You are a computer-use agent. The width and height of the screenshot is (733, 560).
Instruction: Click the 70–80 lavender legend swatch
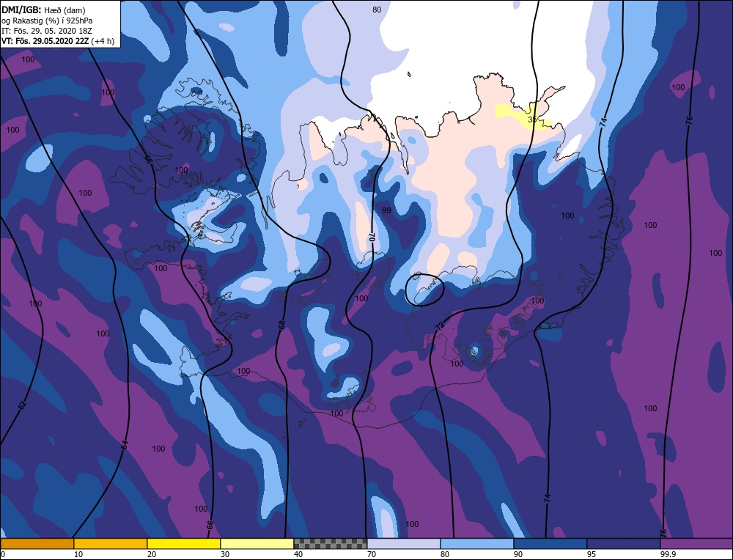pyautogui.click(x=404, y=544)
